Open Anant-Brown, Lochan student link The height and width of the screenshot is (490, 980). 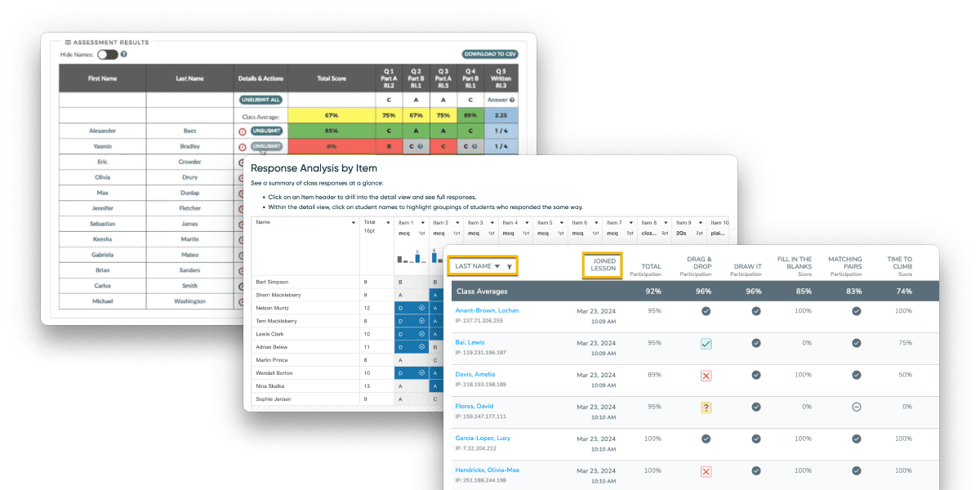(x=487, y=310)
